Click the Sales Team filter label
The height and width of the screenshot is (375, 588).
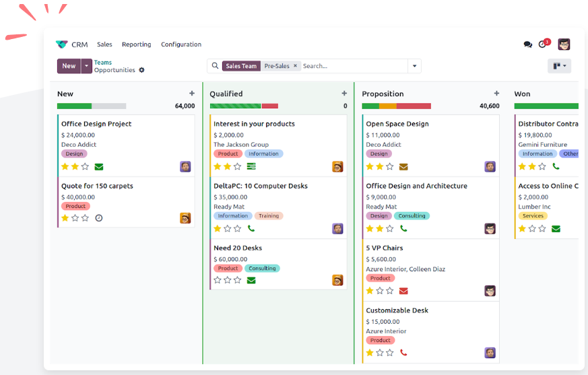[x=241, y=66]
